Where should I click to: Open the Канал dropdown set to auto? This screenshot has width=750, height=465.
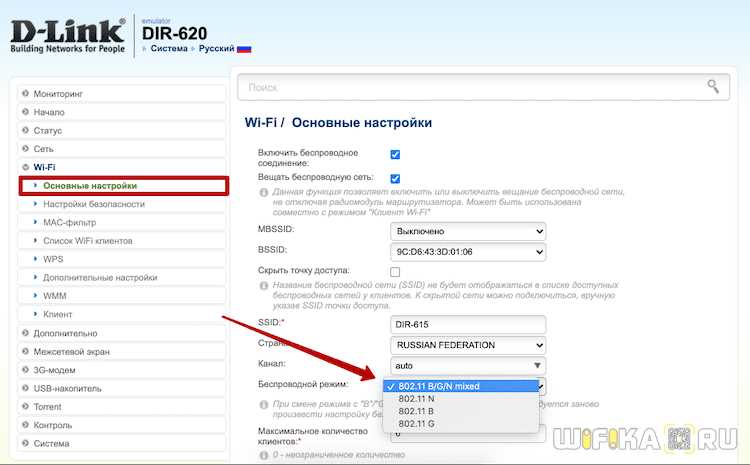click(468, 365)
